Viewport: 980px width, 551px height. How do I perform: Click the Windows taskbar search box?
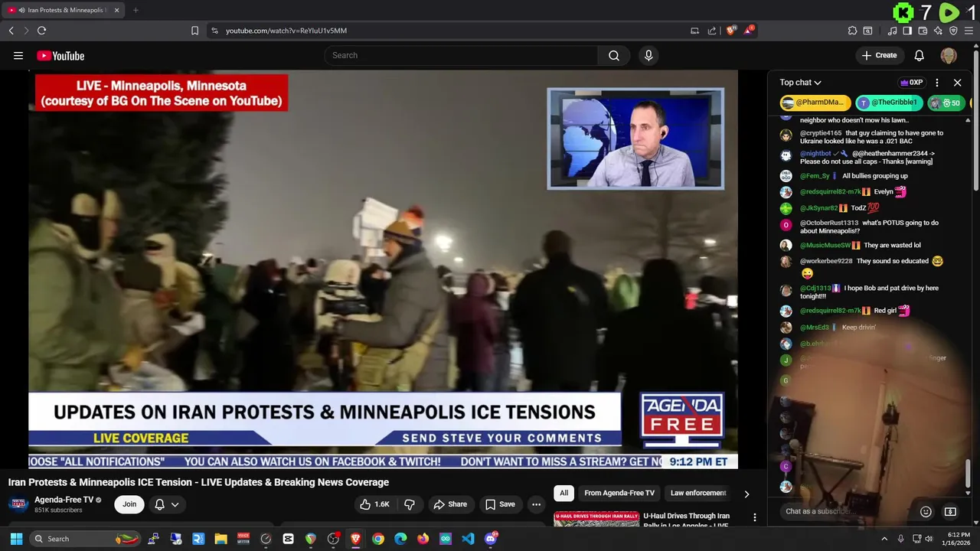[x=86, y=539]
